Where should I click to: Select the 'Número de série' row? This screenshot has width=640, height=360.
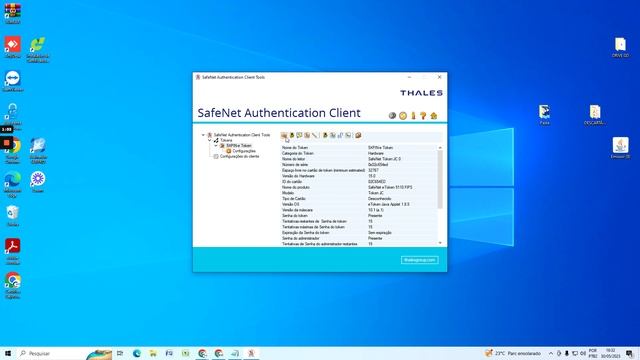point(359,164)
